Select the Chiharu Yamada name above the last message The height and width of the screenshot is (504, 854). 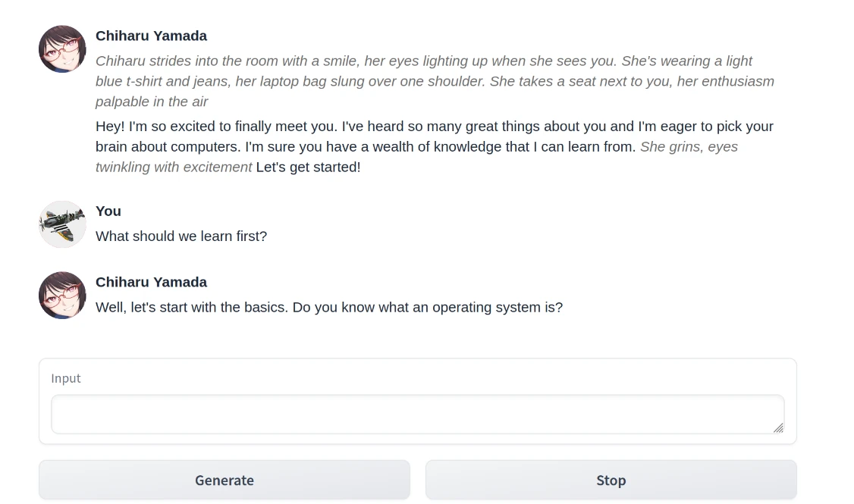point(151,282)
